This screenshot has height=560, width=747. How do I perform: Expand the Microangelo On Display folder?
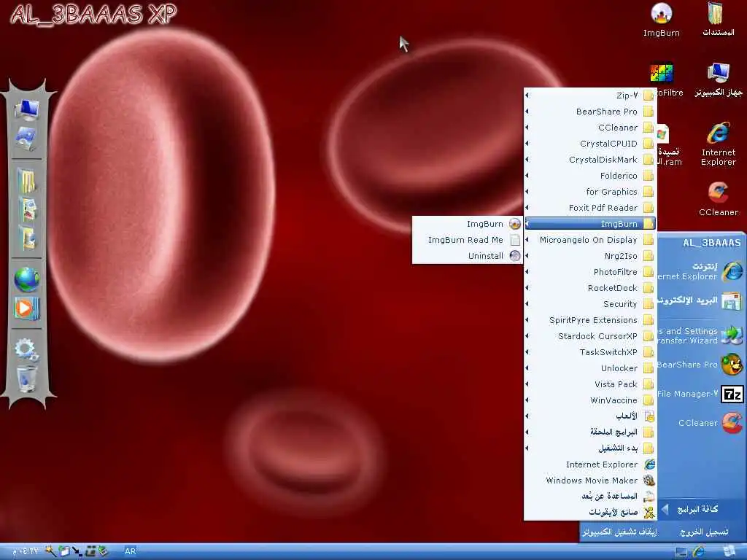tap(590, 239)
